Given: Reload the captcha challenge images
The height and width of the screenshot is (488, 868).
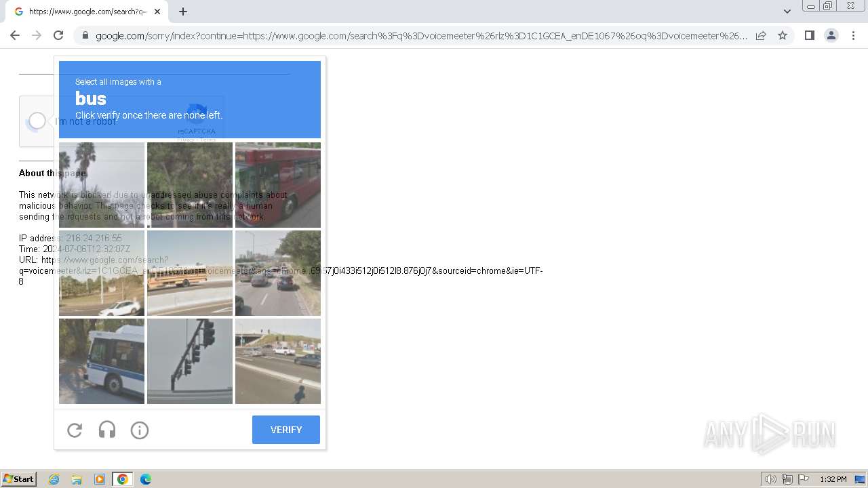Looking at the screenshot, I should point(75,430).
